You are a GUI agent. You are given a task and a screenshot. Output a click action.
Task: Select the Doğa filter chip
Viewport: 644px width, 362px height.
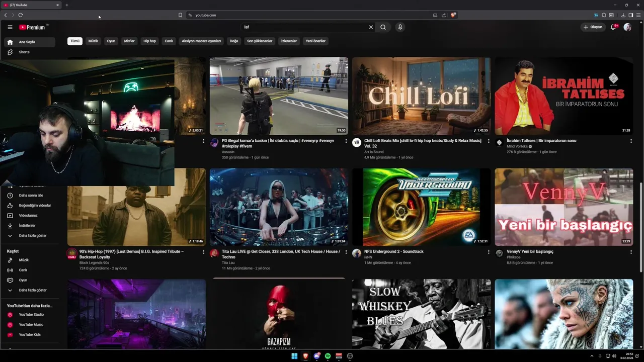tap(234, 41)
